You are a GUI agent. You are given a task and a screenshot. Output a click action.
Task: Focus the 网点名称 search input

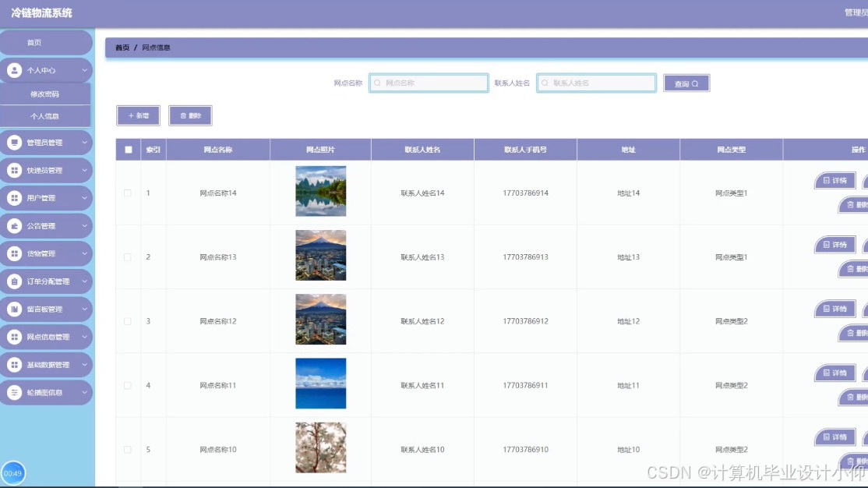[429, 83]
